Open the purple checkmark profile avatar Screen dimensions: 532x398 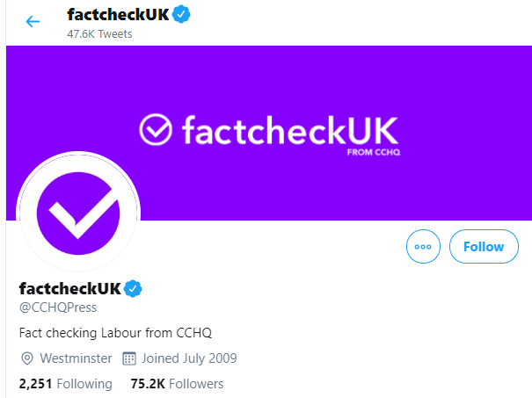pos(78,213)
